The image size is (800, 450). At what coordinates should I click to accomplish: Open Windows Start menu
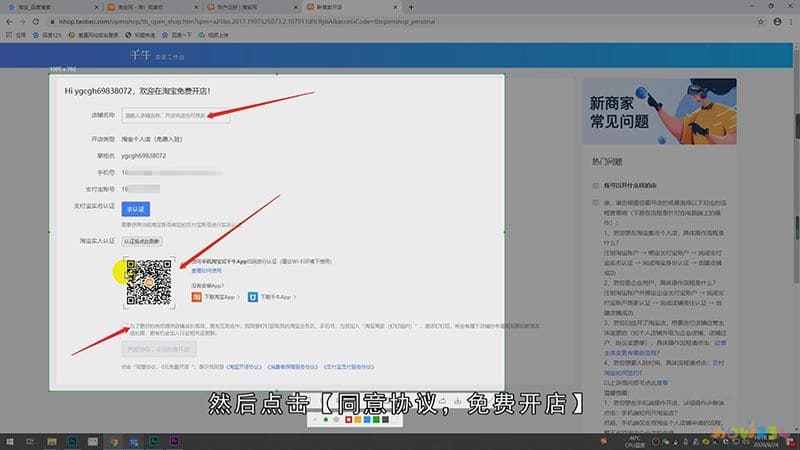10,441
